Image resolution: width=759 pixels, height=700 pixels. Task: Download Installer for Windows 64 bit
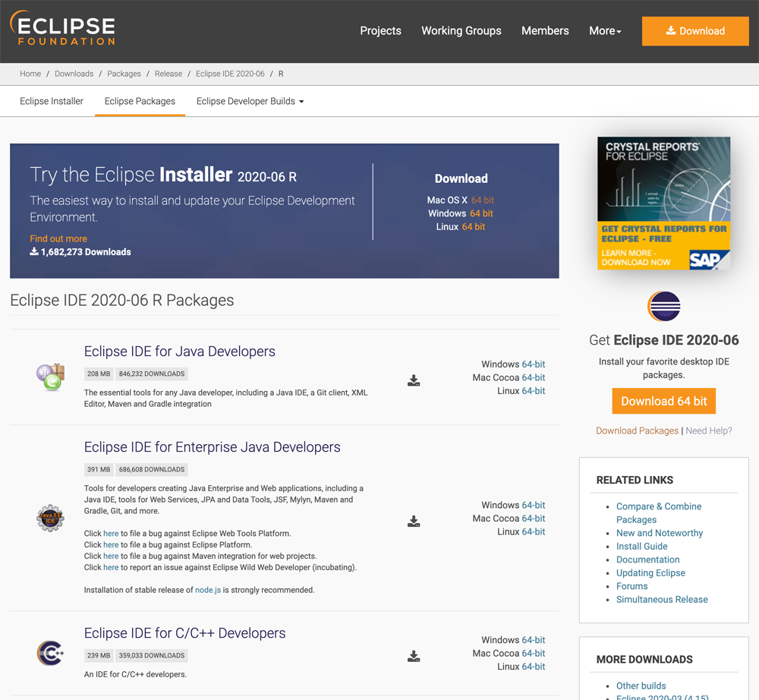tap(481, 213)
